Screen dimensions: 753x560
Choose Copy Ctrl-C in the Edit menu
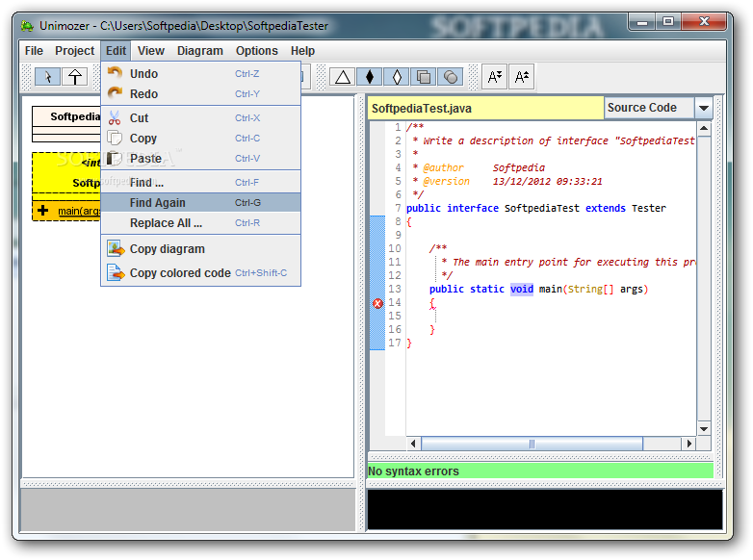200,138
